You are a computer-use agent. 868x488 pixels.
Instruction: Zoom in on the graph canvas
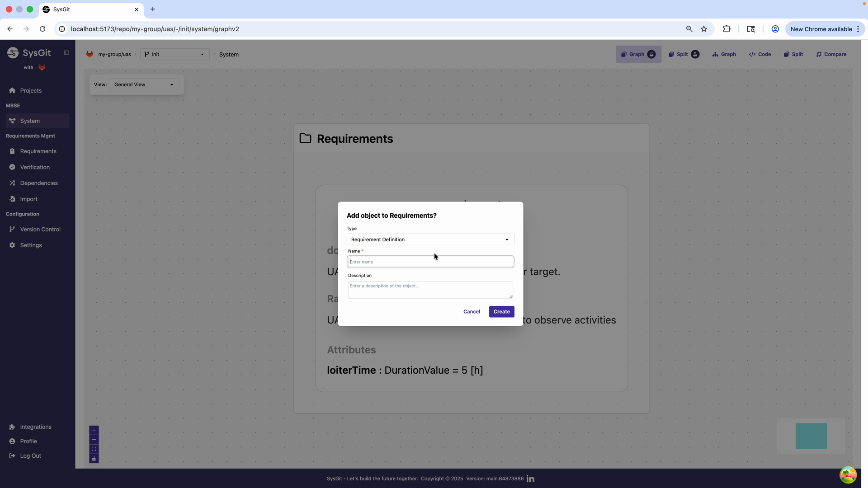94,430
